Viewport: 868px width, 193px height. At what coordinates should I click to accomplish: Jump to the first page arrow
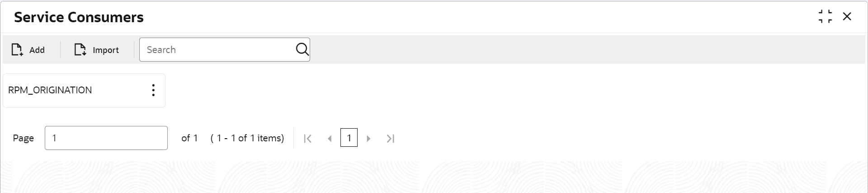pyautogui.click(x=307, y=139)
